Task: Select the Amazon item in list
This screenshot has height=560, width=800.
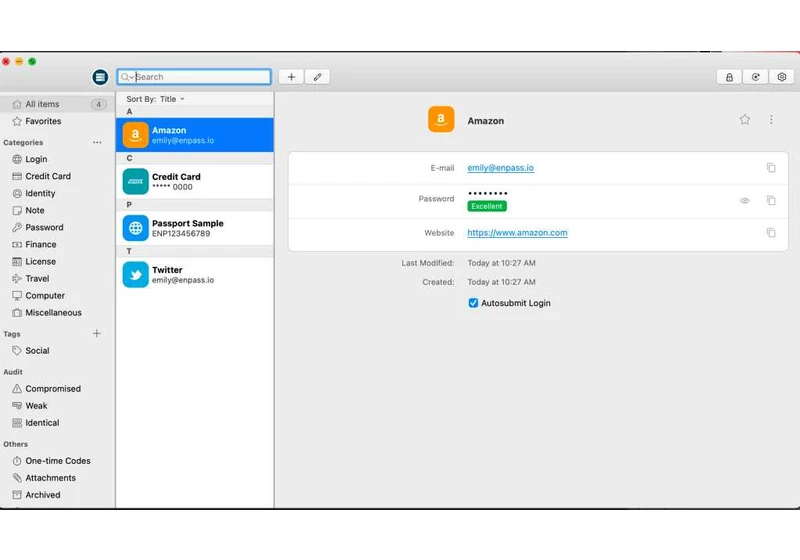Action: (x=195, y=135)
